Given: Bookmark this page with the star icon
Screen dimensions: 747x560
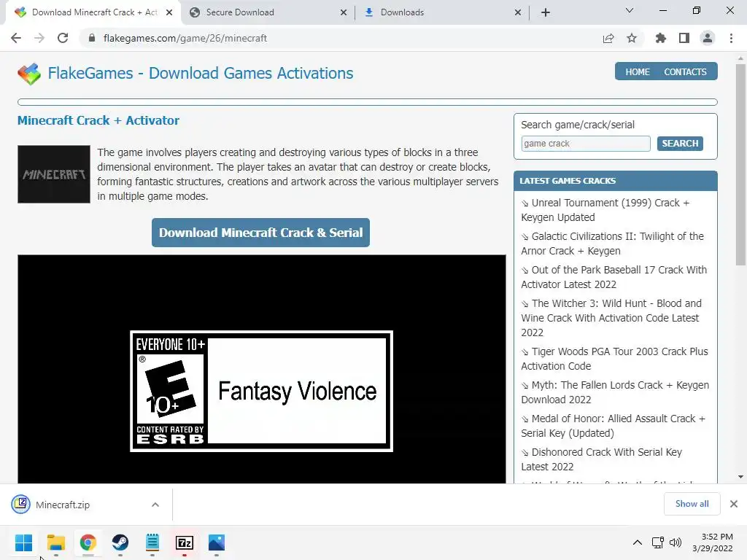Looking at the screenshot, I should click(632, 38).
